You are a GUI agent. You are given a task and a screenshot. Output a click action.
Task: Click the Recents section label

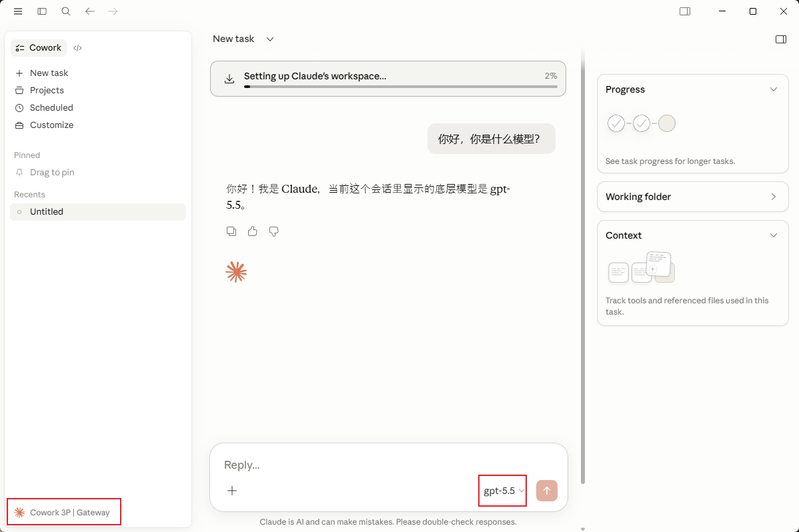(x=29, y=194)
